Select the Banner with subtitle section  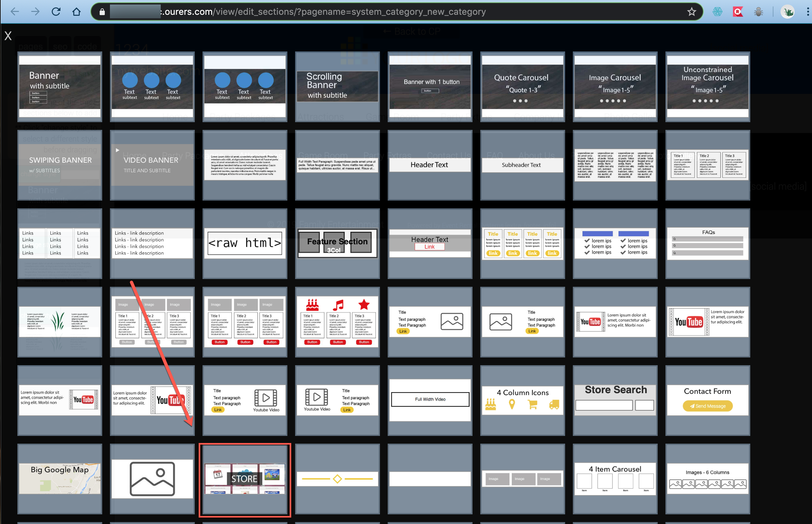[60, 87]
